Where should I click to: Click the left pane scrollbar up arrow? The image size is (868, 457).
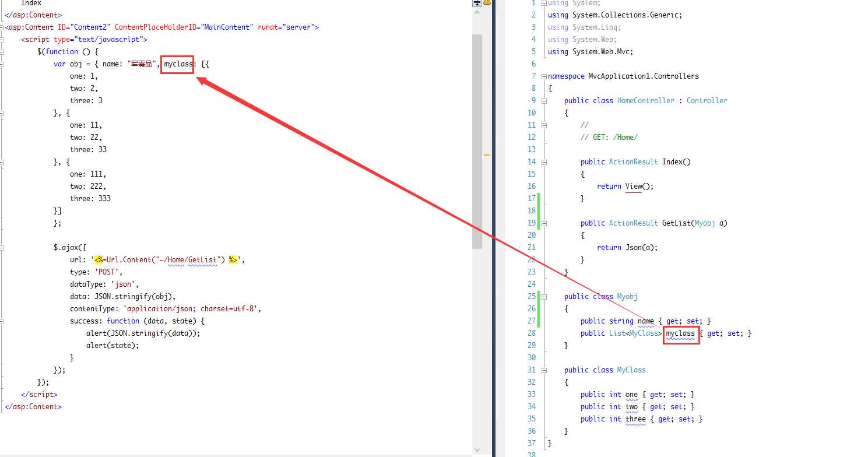(x=477, y=13)
